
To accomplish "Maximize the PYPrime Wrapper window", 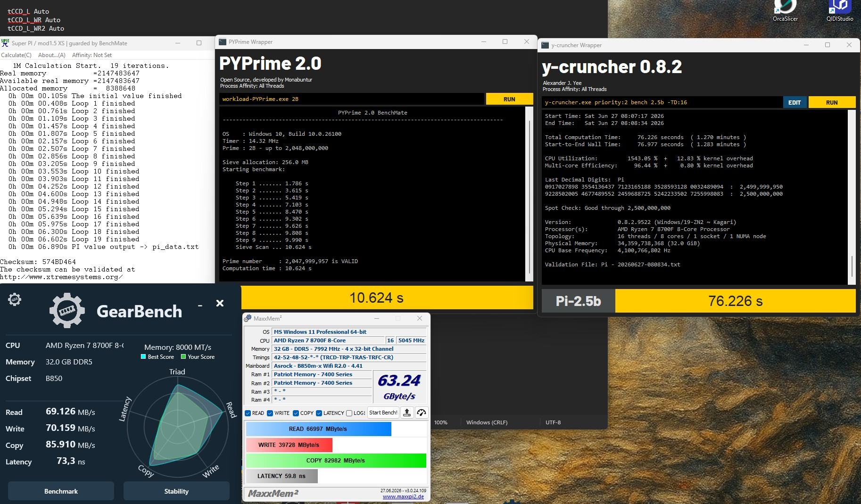I will (x=505, y=41).
